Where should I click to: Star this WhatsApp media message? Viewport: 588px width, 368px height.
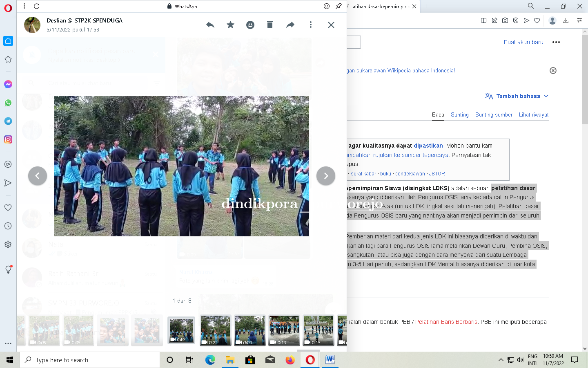pos(230,25)
